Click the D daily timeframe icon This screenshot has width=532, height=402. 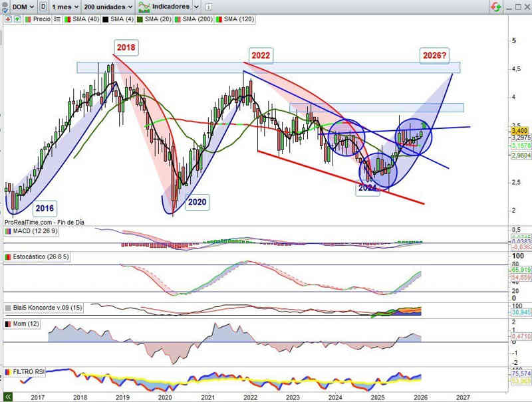(x=43, y=7)
